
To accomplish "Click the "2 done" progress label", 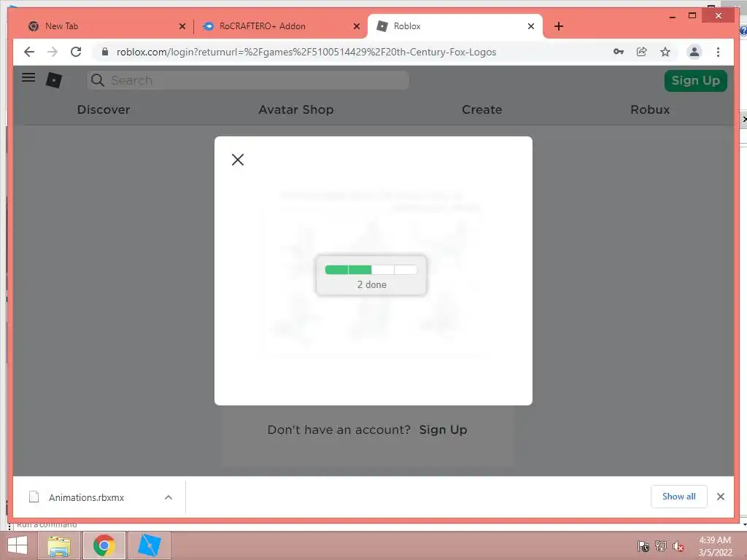I will click(x=371, y=285).
